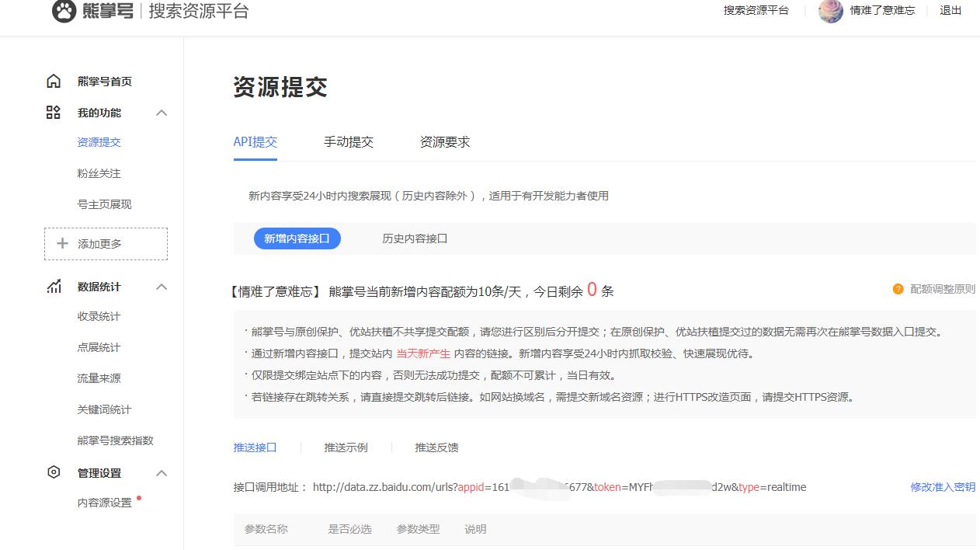The image size is (980, 550).
Task: Switch to the 历史内容接口 option
Action: [415, 238]
